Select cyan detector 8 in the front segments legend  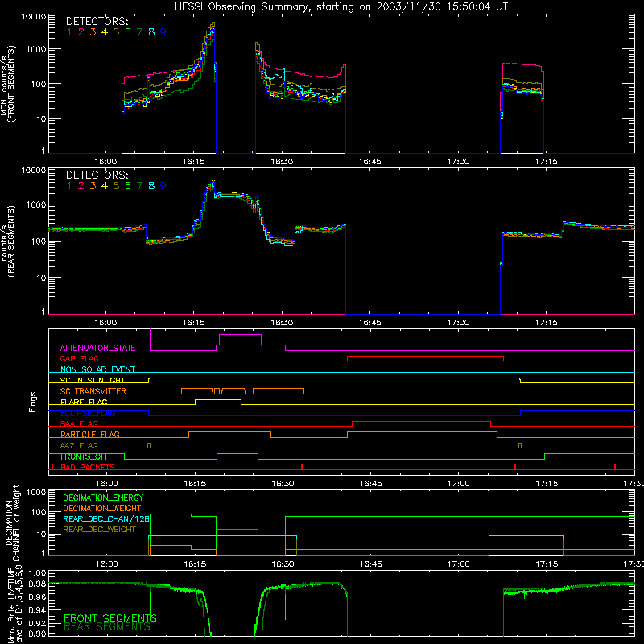tap(151, 31)
